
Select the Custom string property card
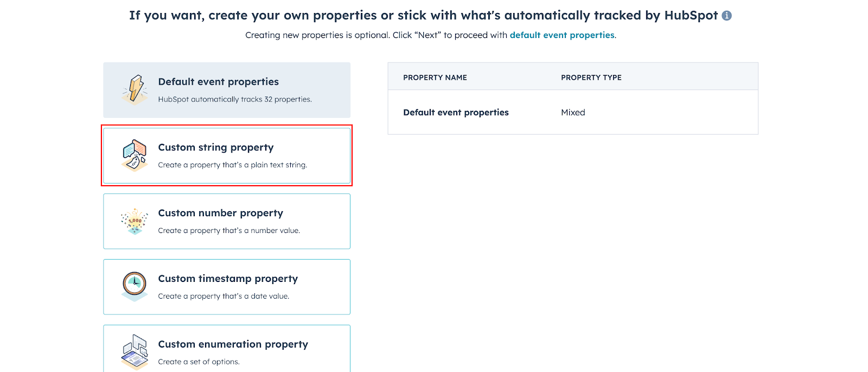(227, 155)
